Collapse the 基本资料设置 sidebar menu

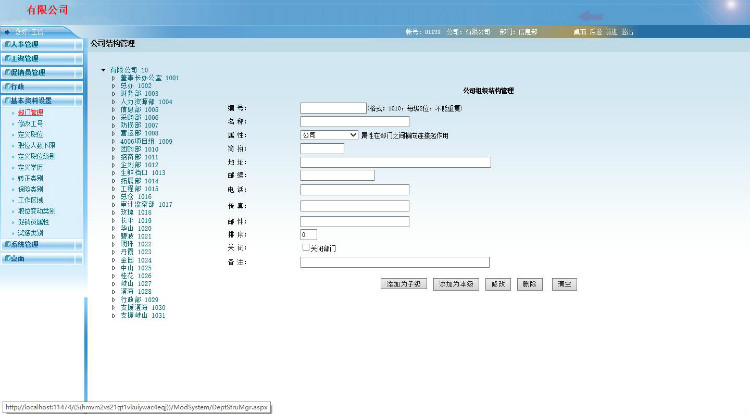(x=42, y=101)
